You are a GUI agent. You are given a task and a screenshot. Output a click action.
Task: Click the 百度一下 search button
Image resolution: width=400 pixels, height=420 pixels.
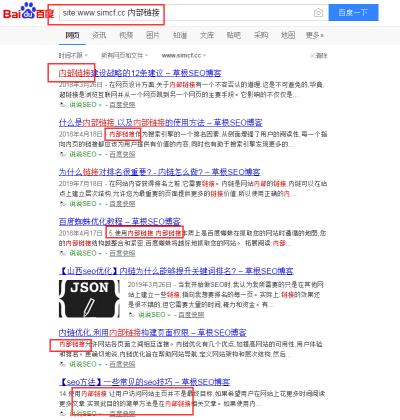(353, 13)
